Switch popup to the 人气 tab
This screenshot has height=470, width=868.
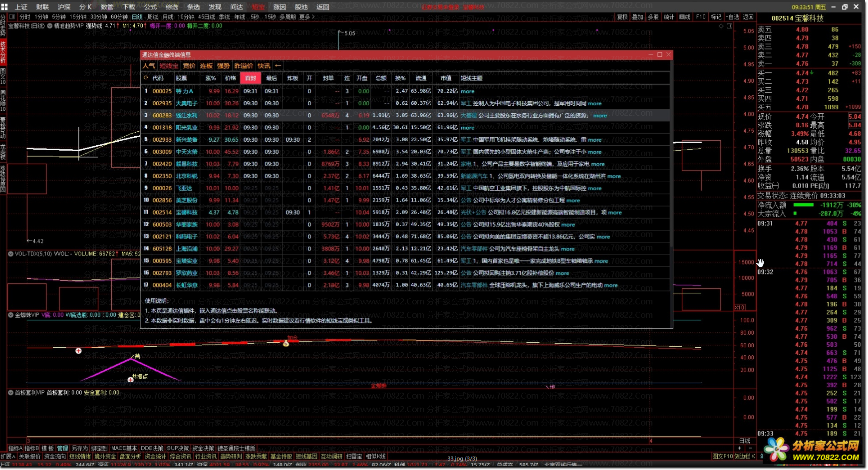149,66
